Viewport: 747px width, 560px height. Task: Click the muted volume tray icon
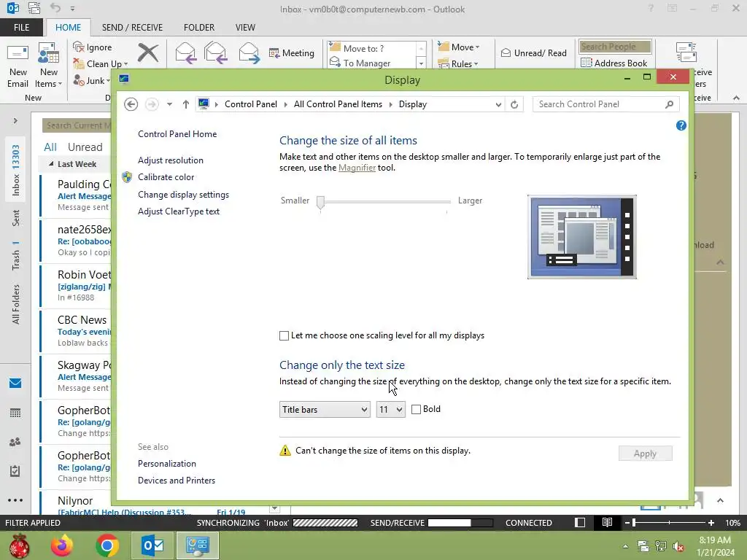point(678,546)
